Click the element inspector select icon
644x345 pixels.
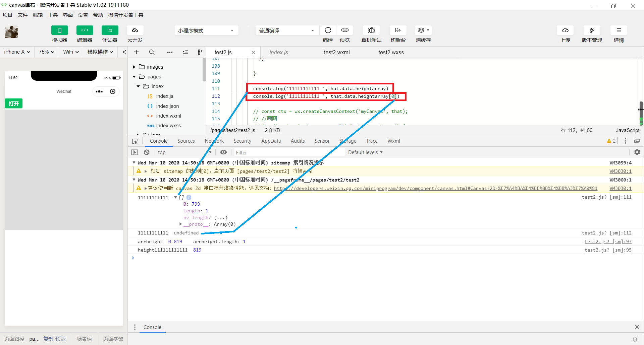[x=135, y=141]
